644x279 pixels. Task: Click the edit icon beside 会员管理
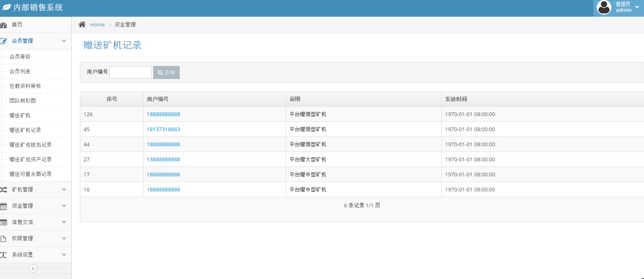click(x=4, y=41)
